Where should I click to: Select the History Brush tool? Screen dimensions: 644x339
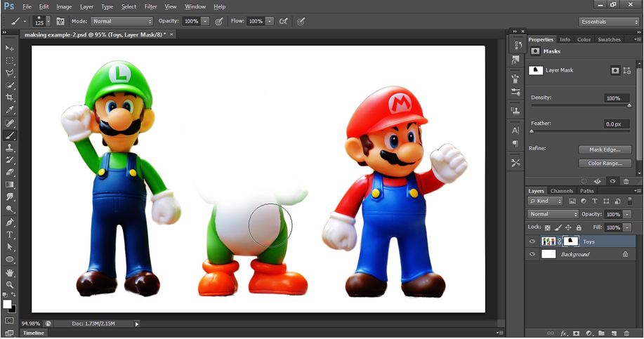tap(9, 159)
